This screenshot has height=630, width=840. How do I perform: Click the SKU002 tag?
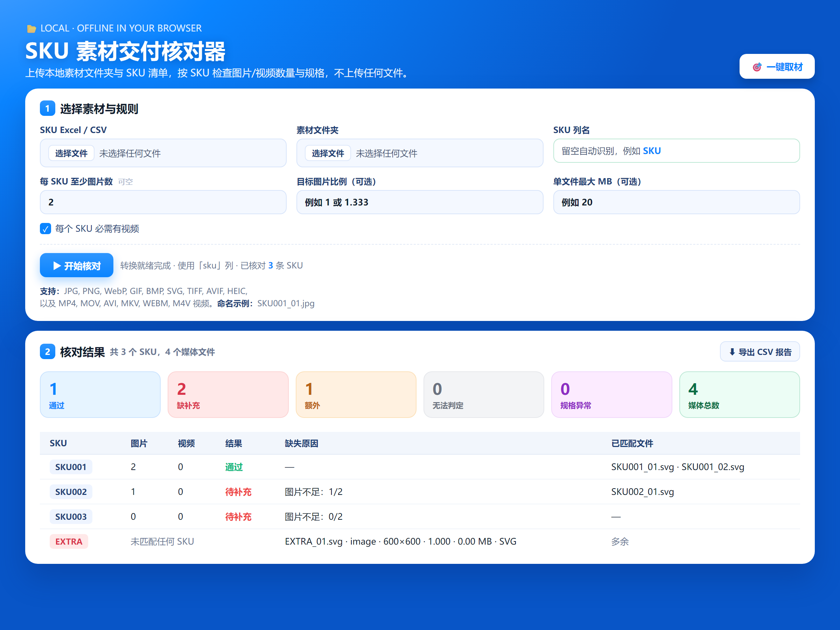(71, 492)
